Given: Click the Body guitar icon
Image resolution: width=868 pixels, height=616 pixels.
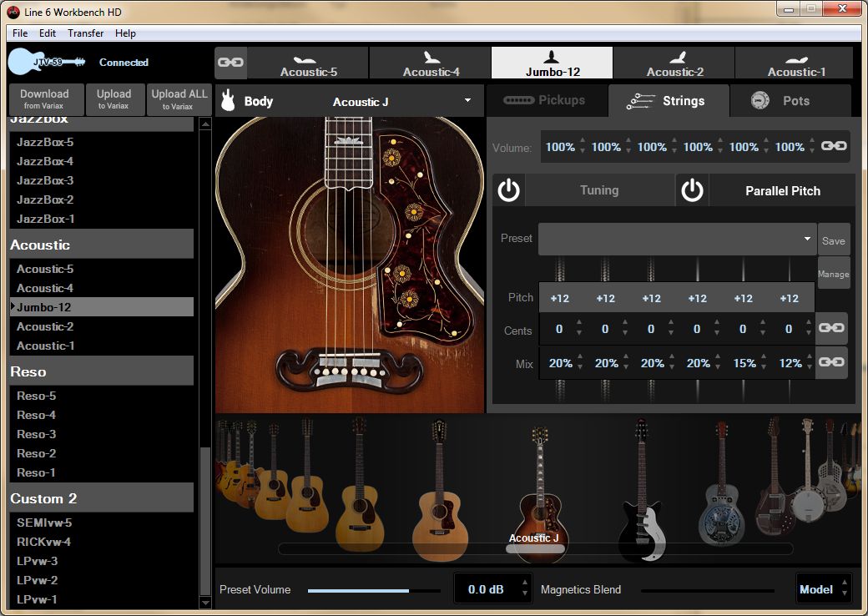Looking at the screenshot, I should tap(228, 101).
